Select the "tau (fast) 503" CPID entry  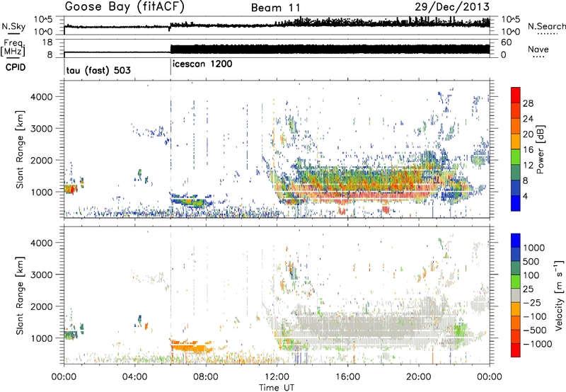pos(98,70)
